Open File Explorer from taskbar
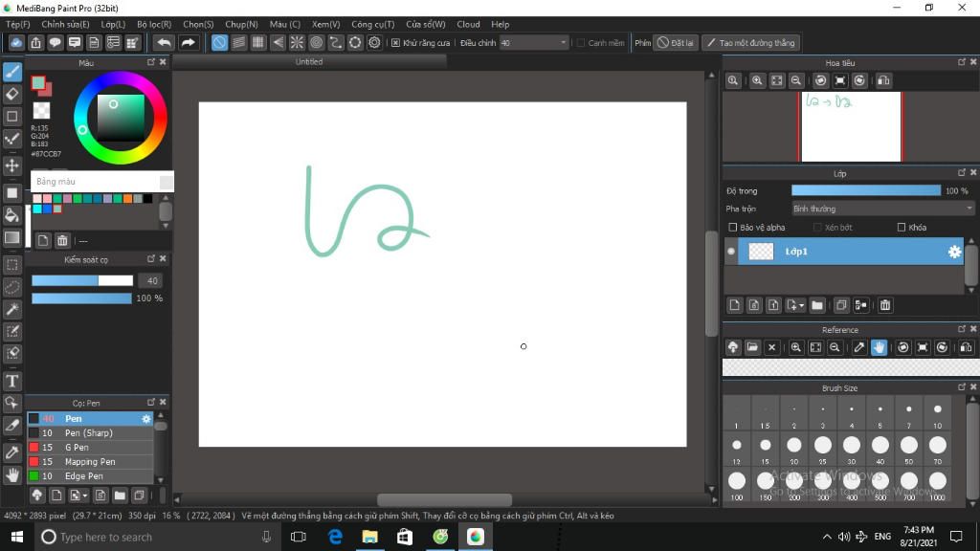The image size is (980, 551). tap(370, 537)
